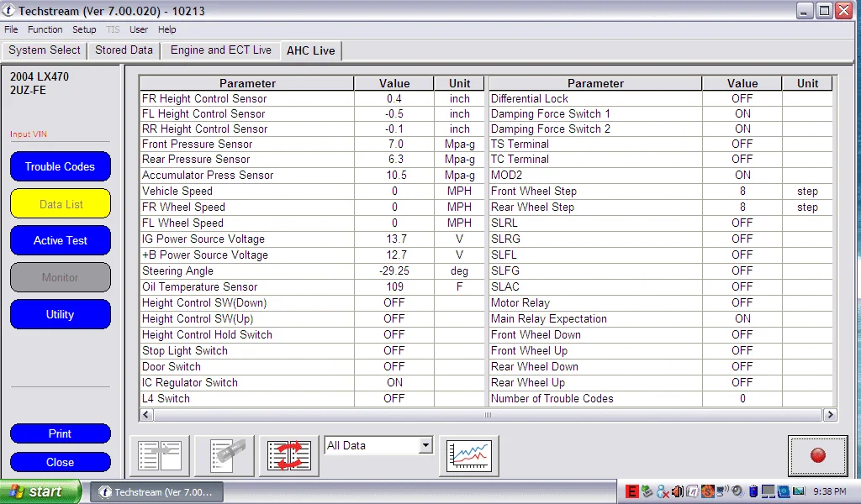The image size is (861, 504).
Task: Click the flashlight list icon
Action: tap(224, 455)
